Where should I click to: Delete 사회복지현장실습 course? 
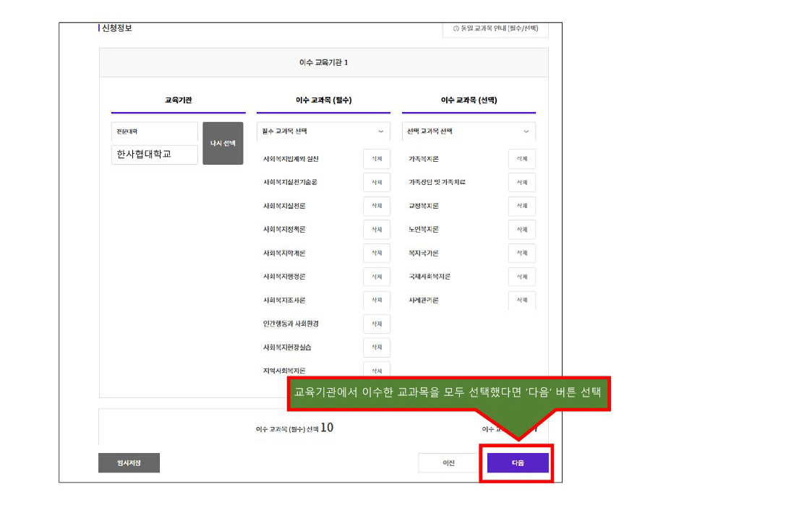tap(377, 348)
